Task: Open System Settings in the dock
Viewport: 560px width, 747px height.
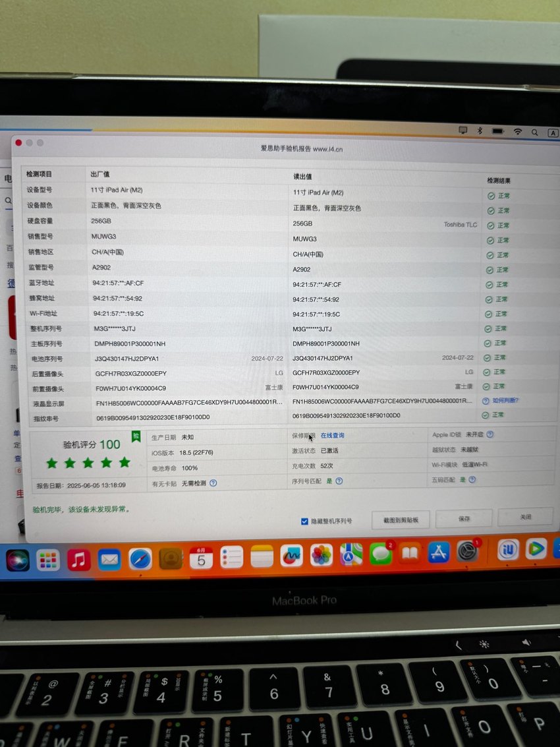Action: 468,552
